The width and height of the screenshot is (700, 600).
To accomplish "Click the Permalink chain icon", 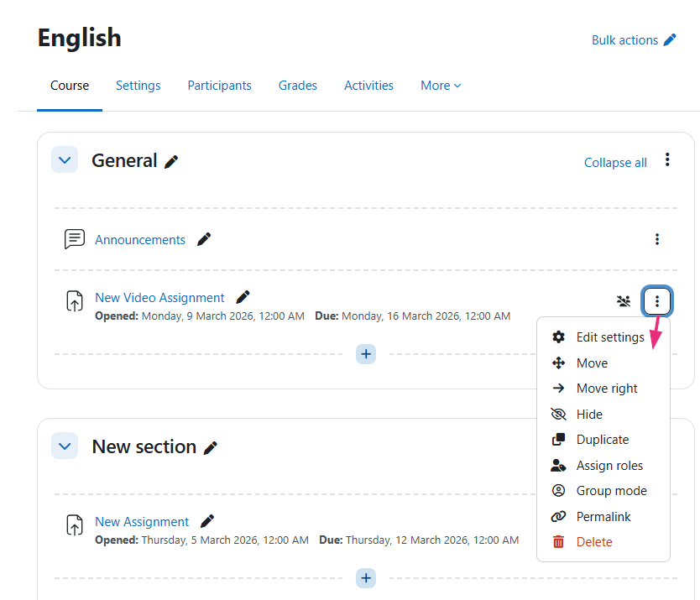I will (558, 517).
